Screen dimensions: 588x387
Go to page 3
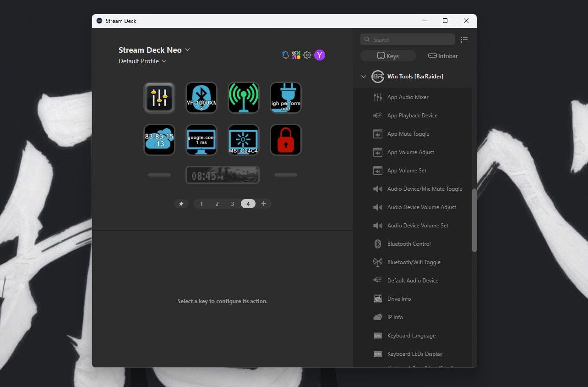(233, 204)
